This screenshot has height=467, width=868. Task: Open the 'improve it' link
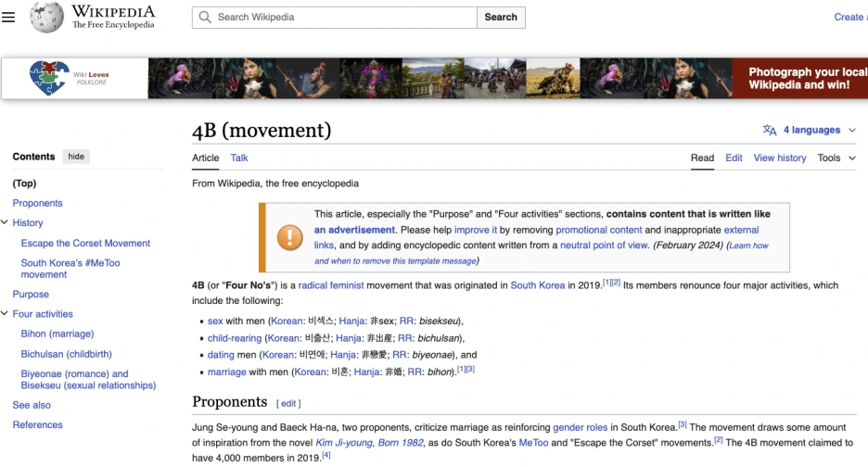click(x=476, y=230)
